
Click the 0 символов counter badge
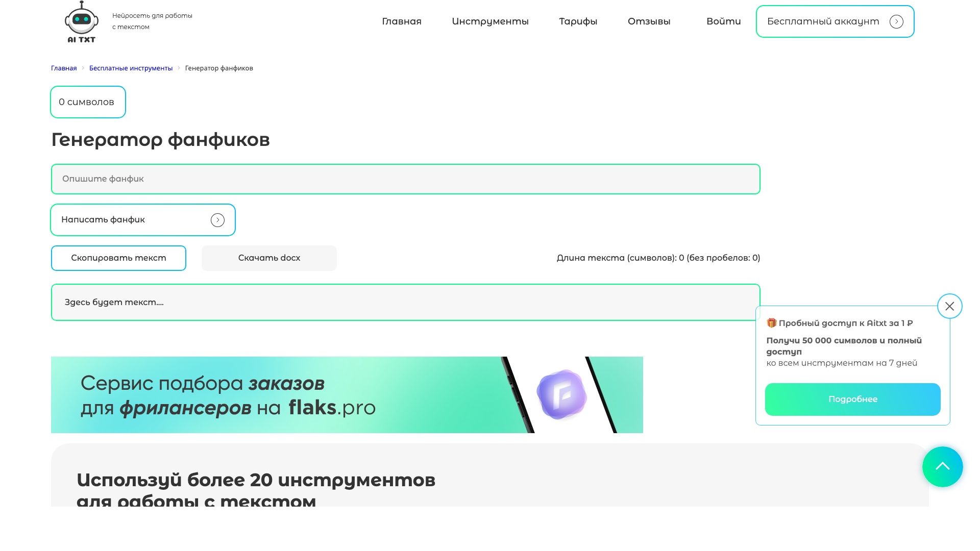coord(88,102)
